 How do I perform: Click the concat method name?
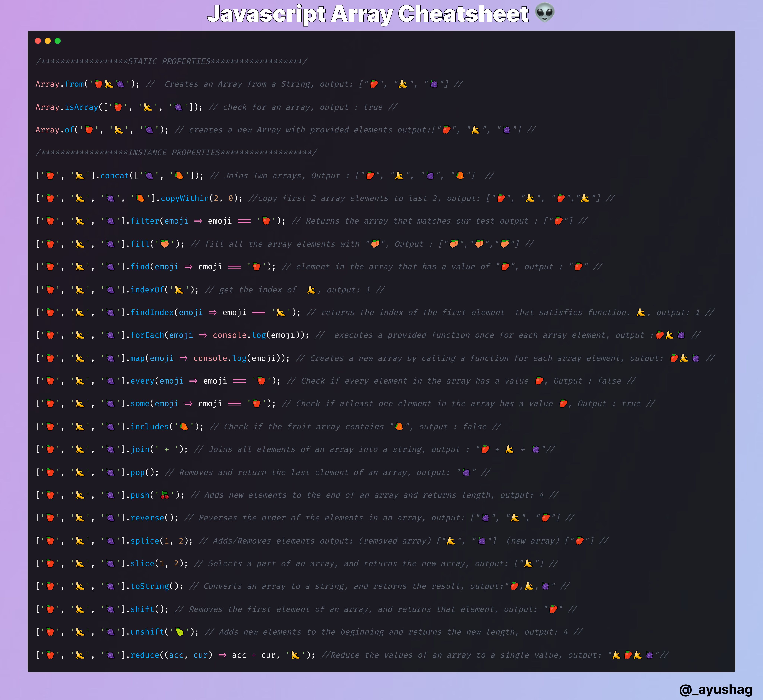click(x=114, y=175)
